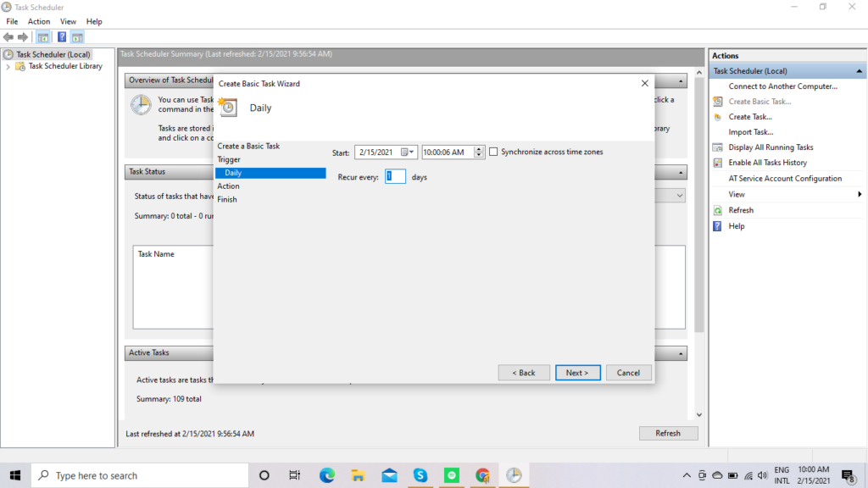Click the start time spinner control
Viewport: 868px width, 488px height.
(479, 152)
